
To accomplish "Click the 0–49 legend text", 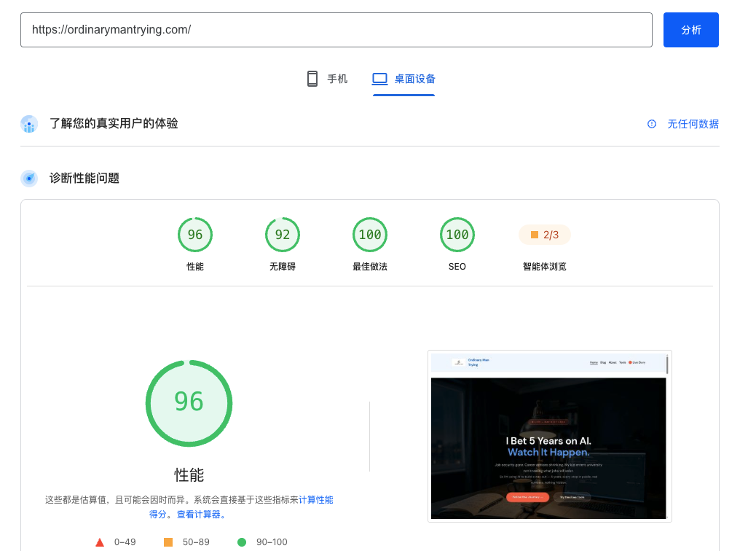I will coord(125,542).
